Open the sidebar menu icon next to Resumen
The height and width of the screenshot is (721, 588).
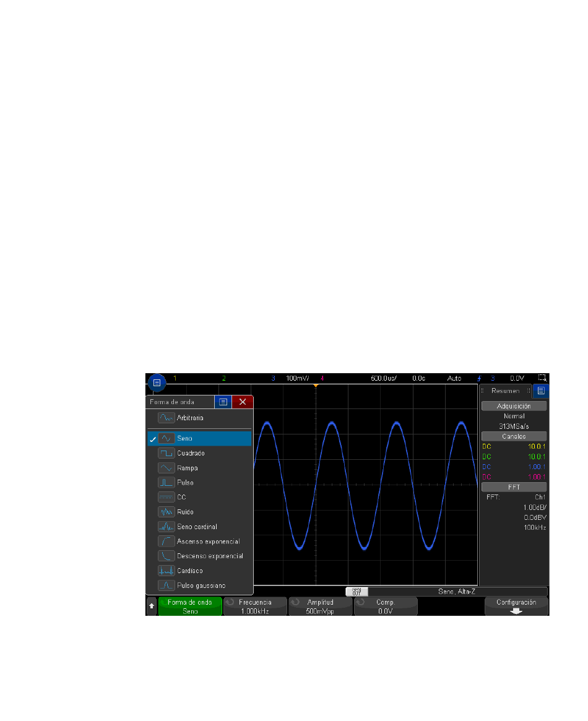tap(541, 391)
